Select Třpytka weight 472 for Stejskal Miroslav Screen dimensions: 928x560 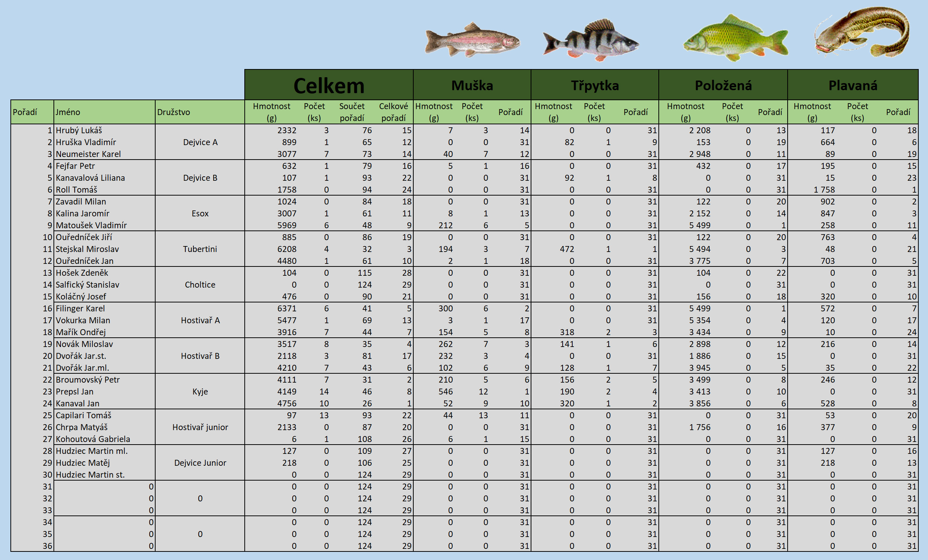pyautogui.click(x=567, y=249)
